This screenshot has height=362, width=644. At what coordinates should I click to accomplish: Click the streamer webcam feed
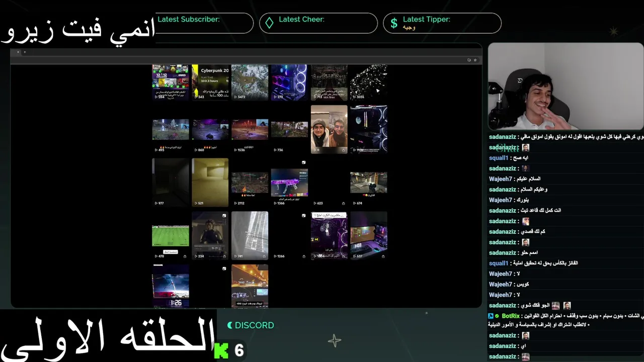(566, 86)
